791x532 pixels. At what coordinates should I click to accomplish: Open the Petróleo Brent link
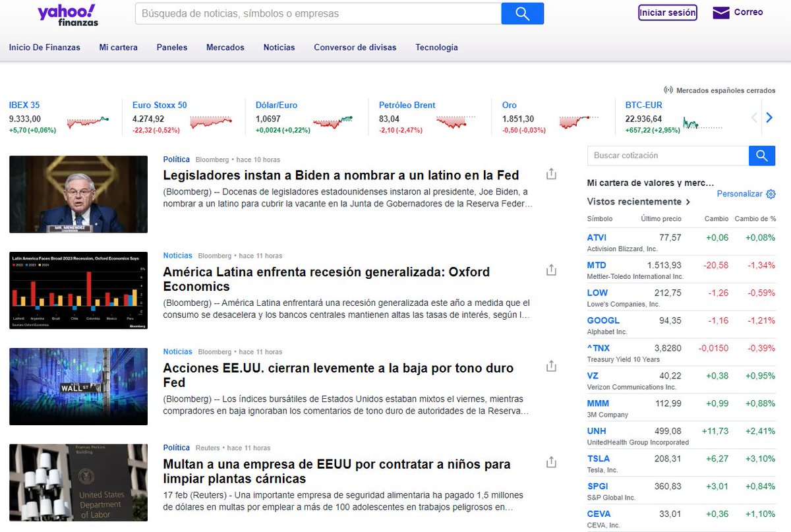(407, 105)
